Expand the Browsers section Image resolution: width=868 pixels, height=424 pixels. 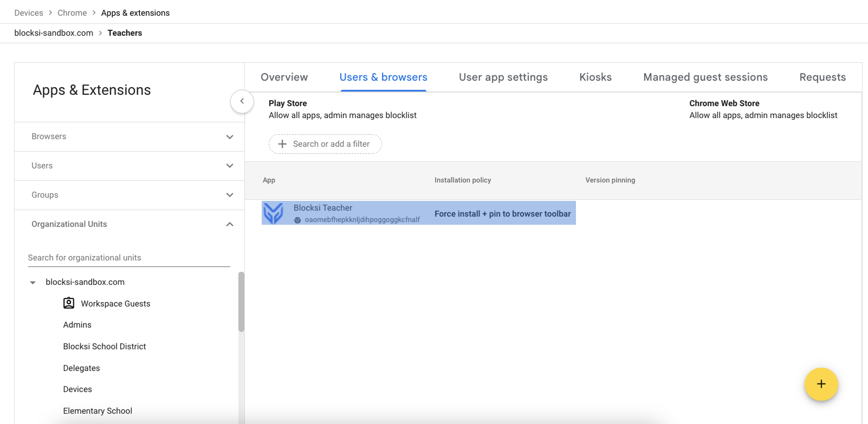pos(129,136)
